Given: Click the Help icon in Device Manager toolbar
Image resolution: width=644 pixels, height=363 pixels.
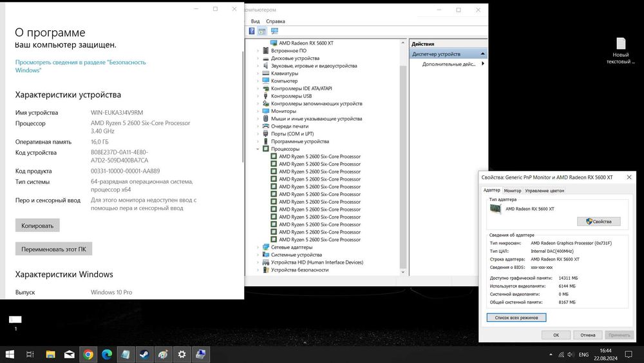Looking at the screenshot, I should 252,31.
